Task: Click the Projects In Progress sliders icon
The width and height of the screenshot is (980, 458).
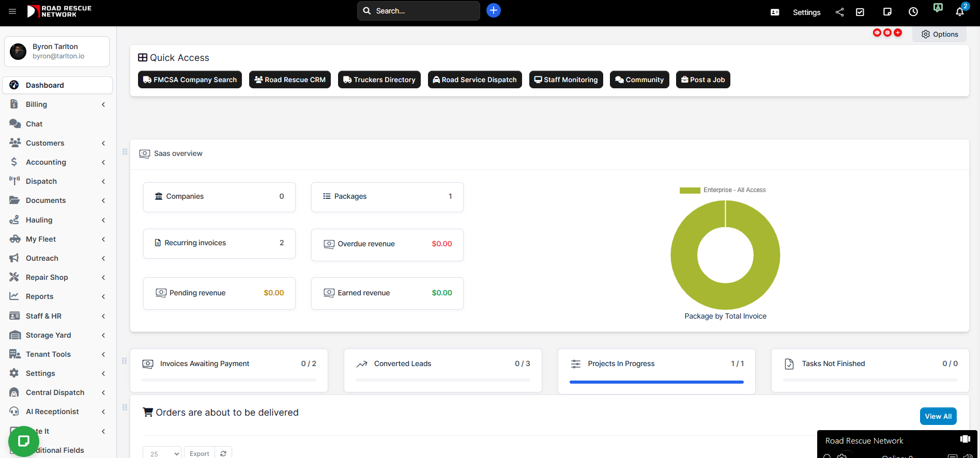Action: [576, 364]
